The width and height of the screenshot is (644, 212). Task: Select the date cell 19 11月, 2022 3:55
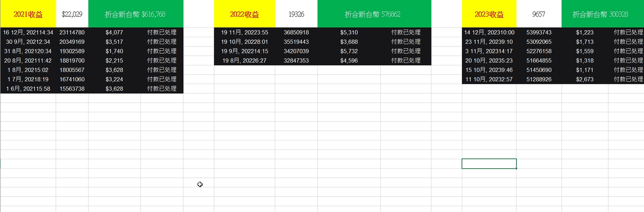[x=245, y=32]
